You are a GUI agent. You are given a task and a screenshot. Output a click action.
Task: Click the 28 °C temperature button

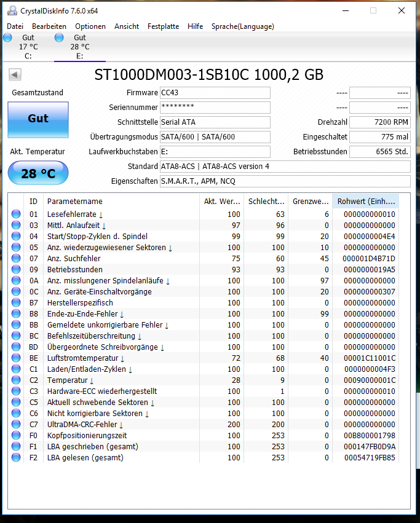38,173
